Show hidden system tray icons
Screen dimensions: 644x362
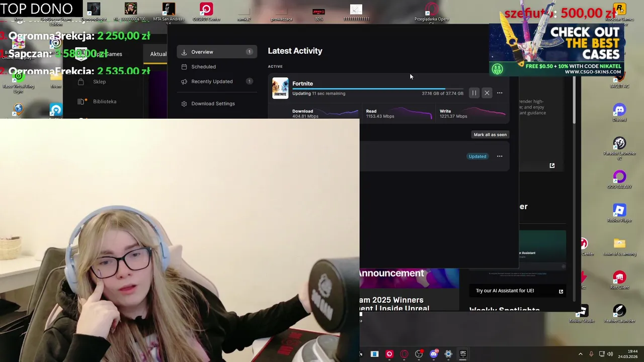point(580,354)
